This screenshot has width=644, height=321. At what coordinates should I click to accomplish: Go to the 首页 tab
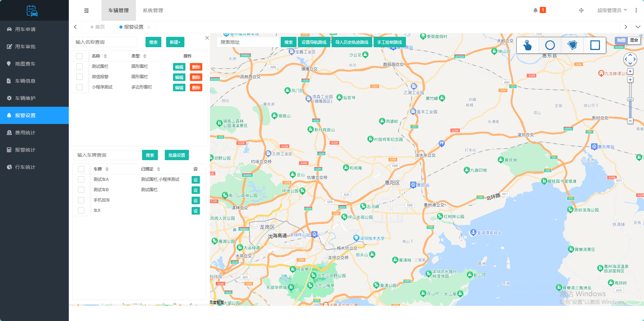click(98, 27)
